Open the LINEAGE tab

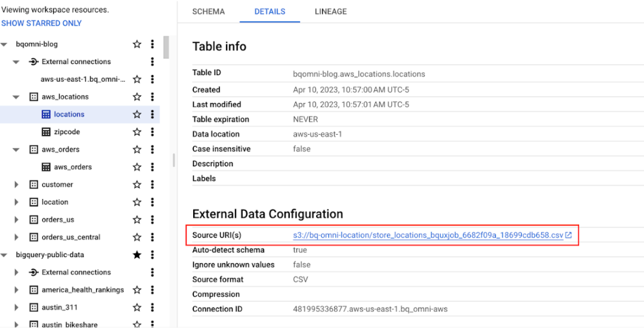(x=330, y=11)
